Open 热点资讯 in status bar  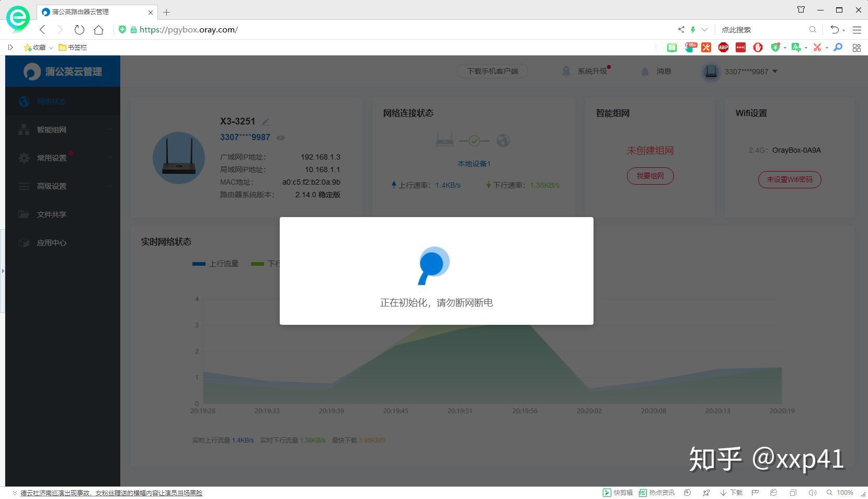click(x=657, y=493)
